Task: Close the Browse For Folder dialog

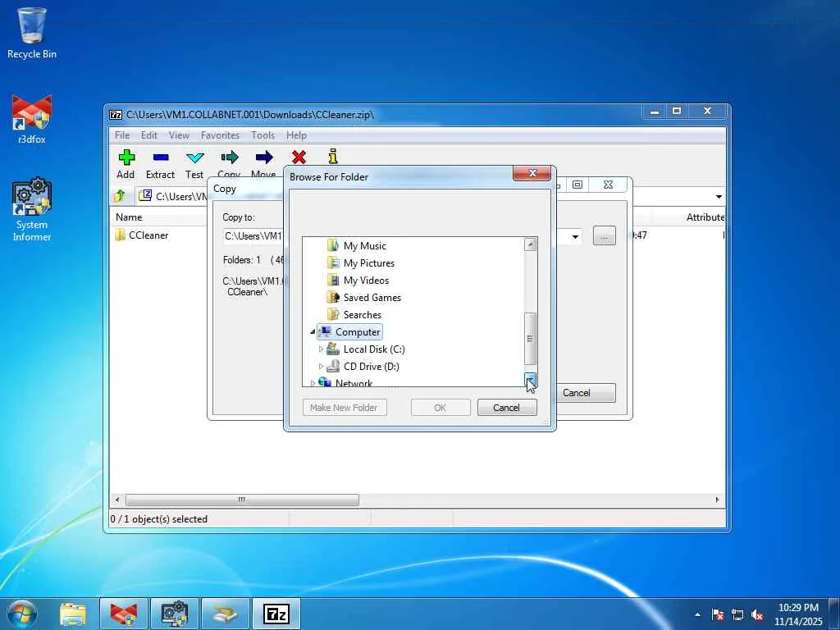Action: pyautogui.click(x=532, y=173)
